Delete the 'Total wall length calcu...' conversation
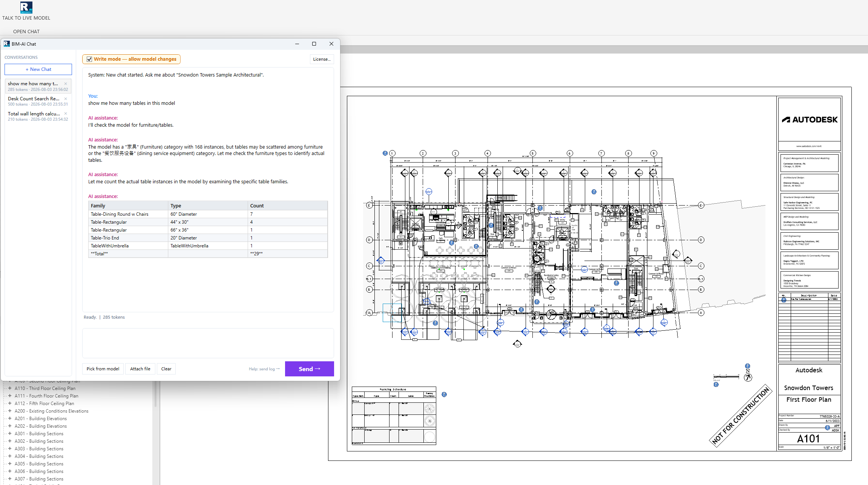Screen dimensions: 868x485 [x=66, y=114]
